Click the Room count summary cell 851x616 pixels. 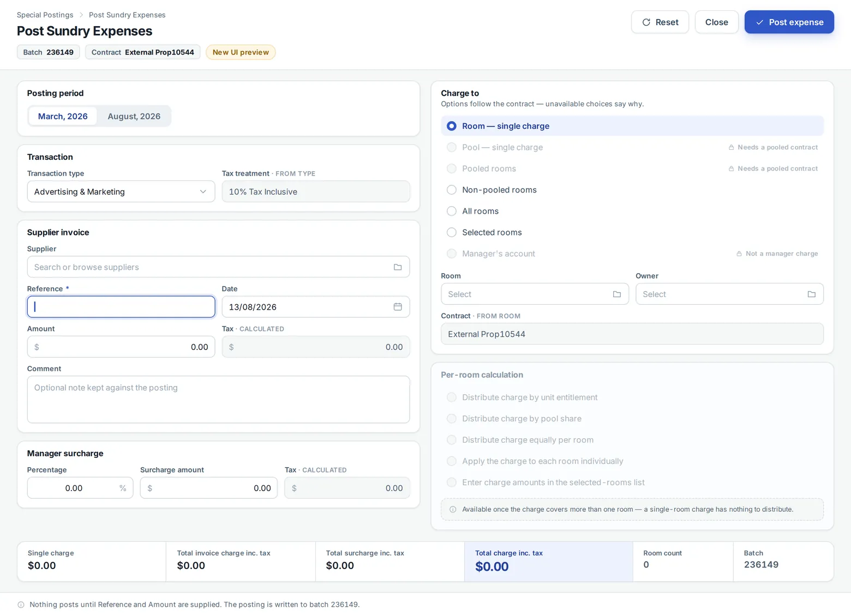point(683,561)
